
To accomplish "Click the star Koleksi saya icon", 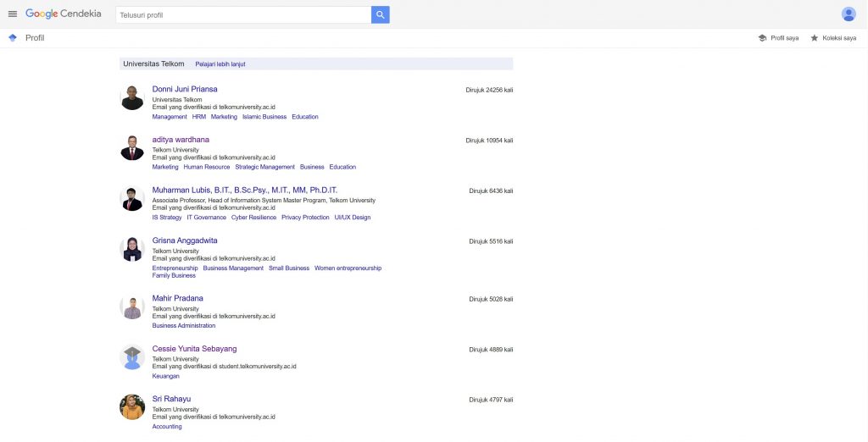I will 815,38.
